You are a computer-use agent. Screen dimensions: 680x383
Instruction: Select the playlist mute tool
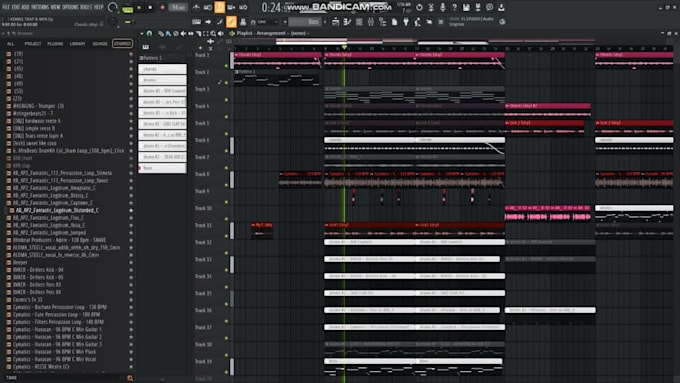coord(183,33)
